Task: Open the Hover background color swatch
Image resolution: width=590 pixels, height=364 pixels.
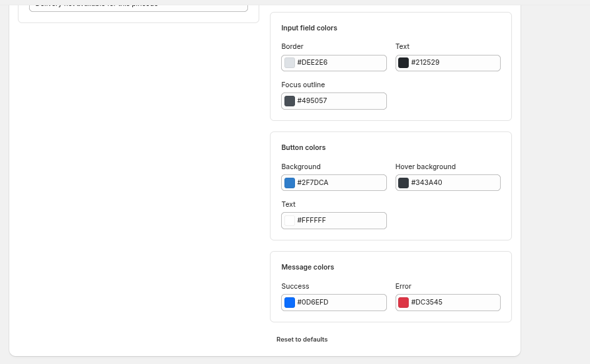Action: [x=403, y=183]
